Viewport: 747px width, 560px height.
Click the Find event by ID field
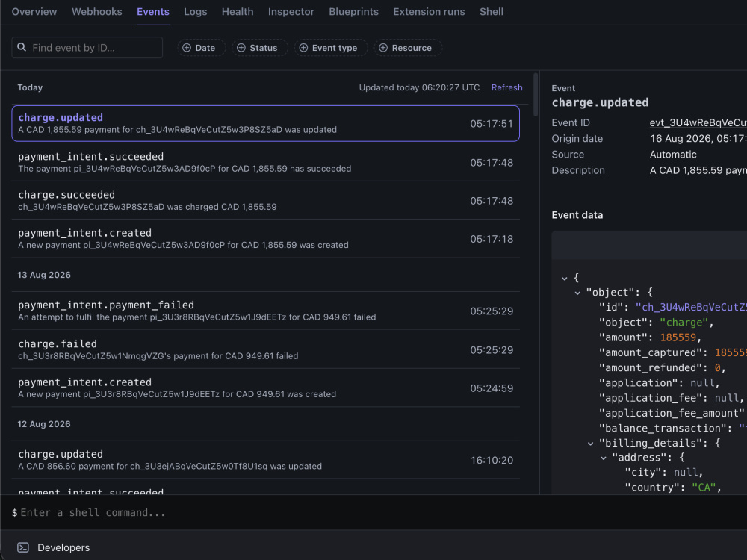[x=87, y=48]
